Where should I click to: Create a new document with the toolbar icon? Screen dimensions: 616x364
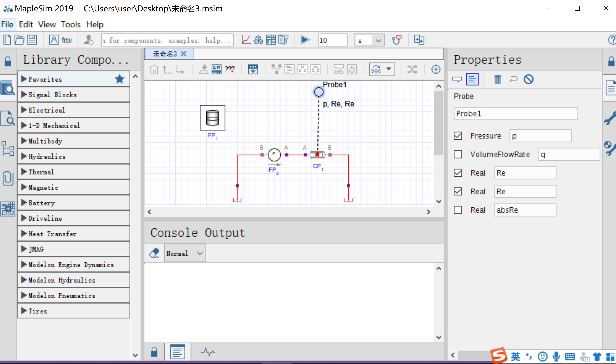(7, 40)
